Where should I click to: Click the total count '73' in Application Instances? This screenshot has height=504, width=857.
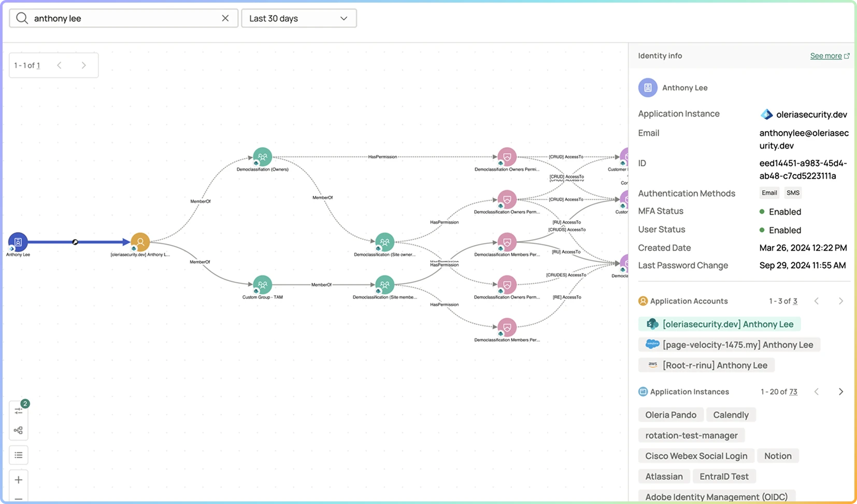[793, 392]
